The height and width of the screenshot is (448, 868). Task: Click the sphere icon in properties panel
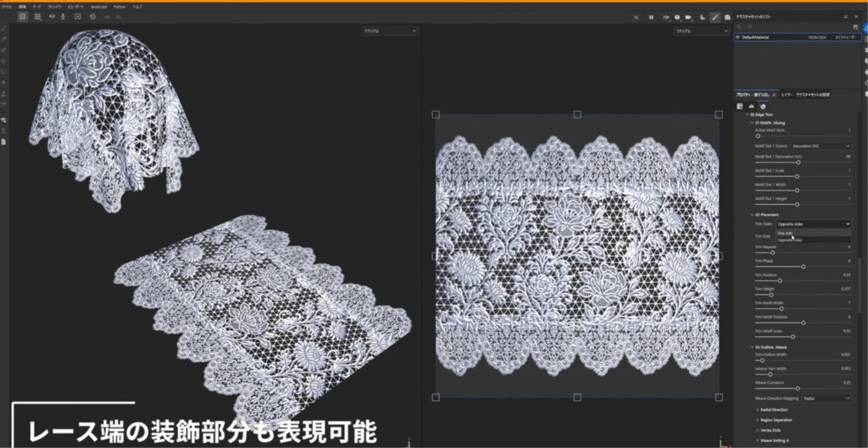pyautogui.click(x=763, y=106)
